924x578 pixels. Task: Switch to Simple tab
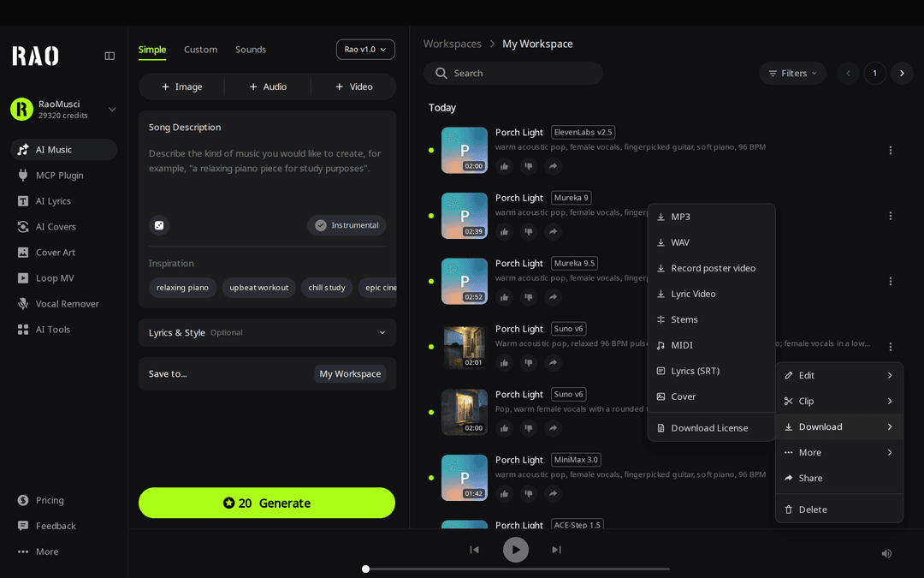click(x=152, y=51)
